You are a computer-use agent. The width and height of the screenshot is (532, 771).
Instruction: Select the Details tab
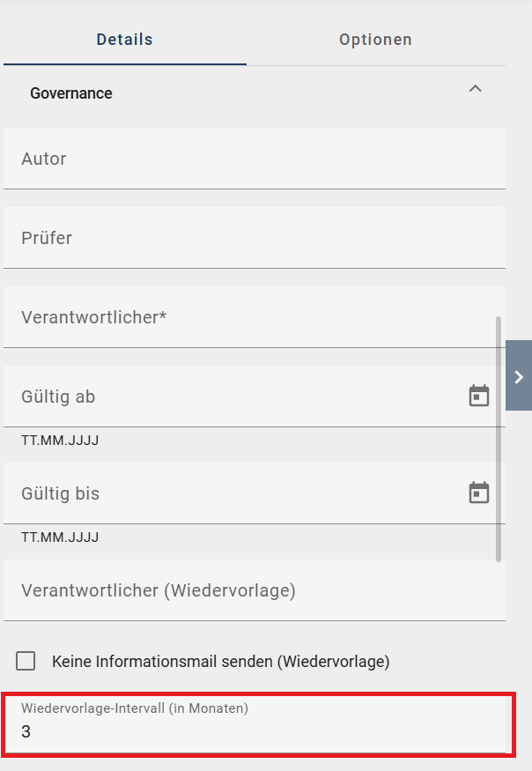tap(124, 39)
